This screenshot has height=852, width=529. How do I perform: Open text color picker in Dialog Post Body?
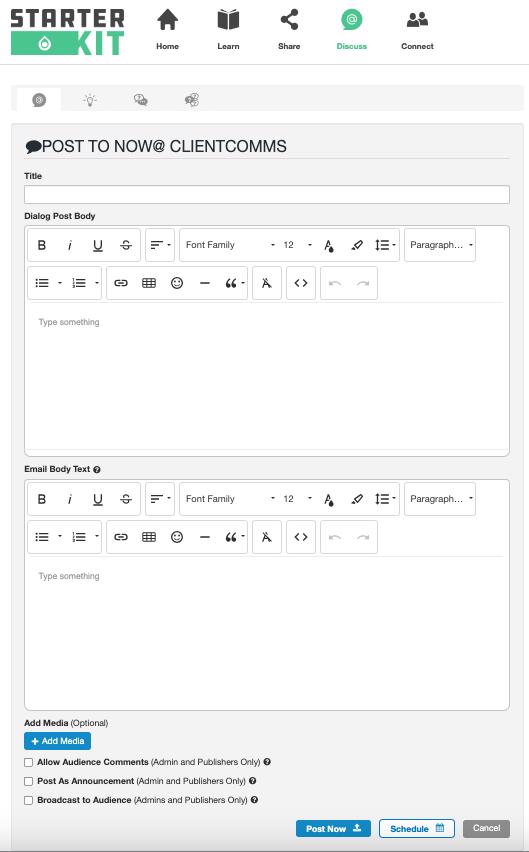[x=329, y=245]
